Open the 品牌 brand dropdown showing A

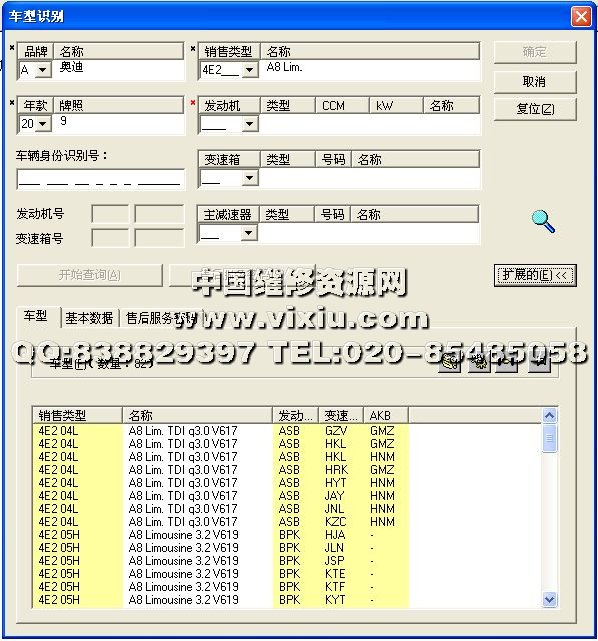click(x=43, y=70)
